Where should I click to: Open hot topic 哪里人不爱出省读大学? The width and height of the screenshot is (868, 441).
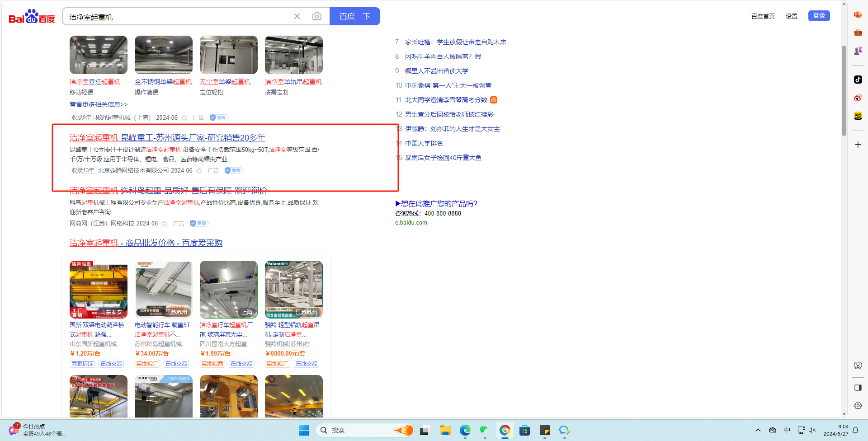click(437, 71)
